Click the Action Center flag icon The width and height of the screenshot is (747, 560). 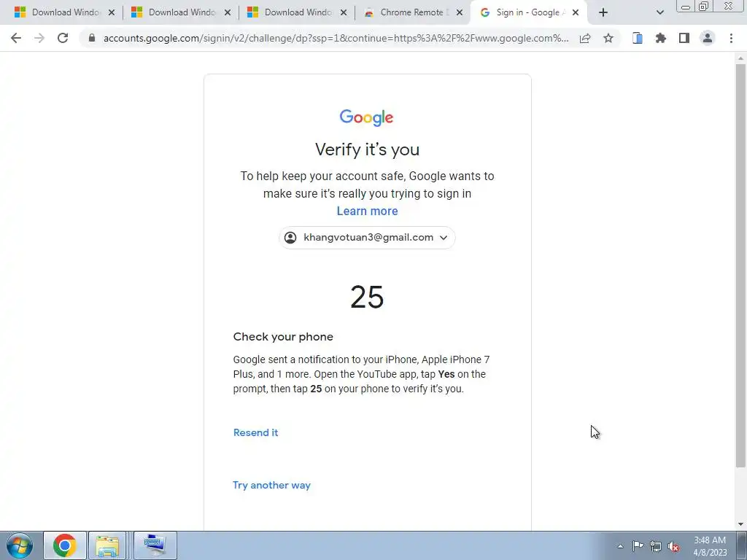638,546
